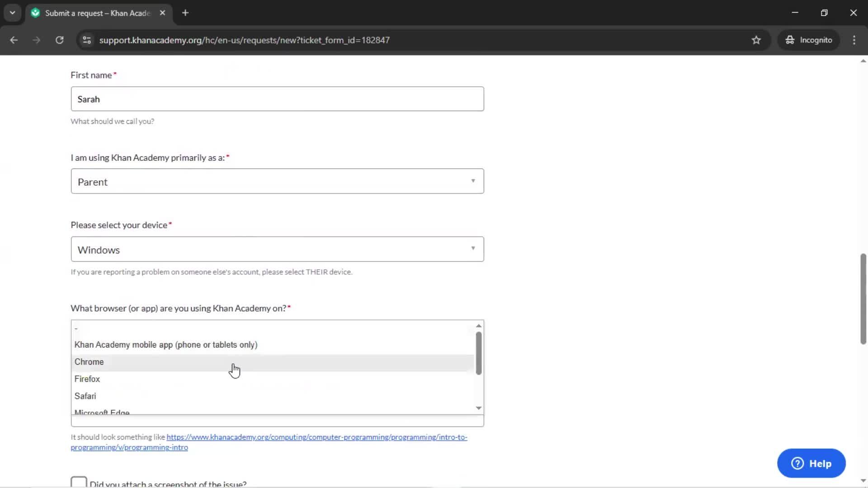Image resolution: width=868 pixels, height=488 pixels.
Task: Click browser list scroll down arrow
Action: coord(478,408)
